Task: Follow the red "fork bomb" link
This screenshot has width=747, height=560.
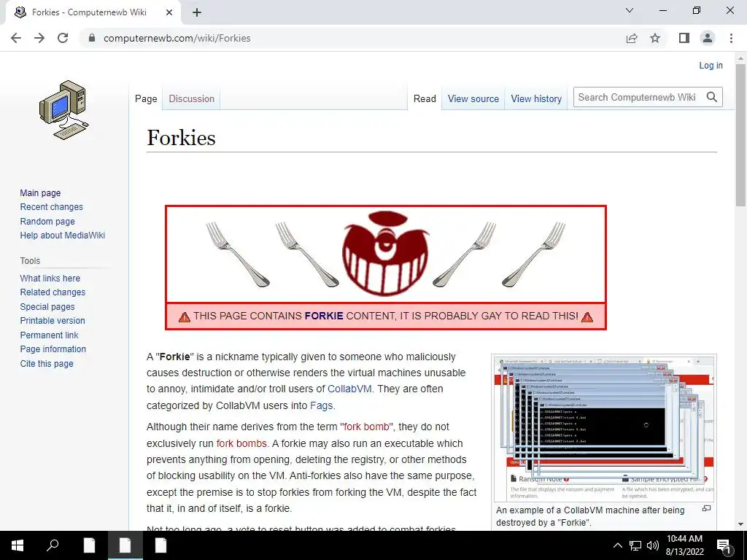Action: [x=366, y=427]
